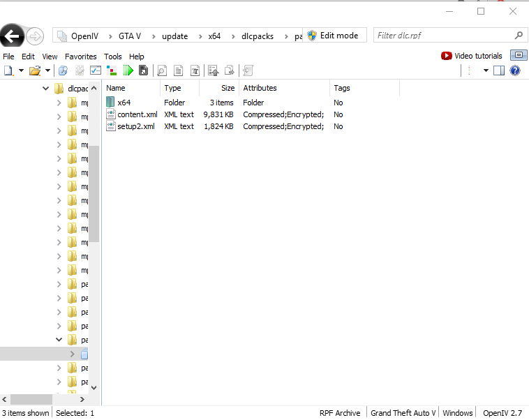Image resolution: width=529 pixels, height=420 pixels.
Task: Sort by the Type column header
Action: click(x=179, y=88)
